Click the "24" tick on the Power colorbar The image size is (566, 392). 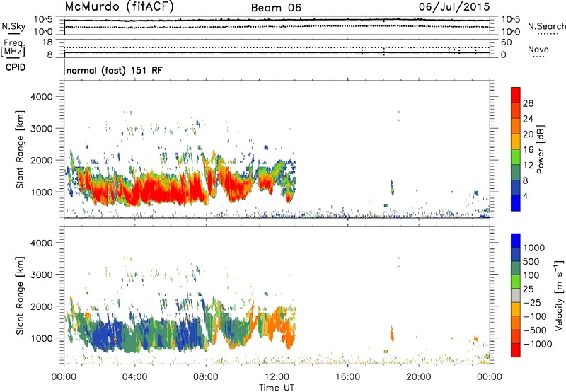pos(528,119)
